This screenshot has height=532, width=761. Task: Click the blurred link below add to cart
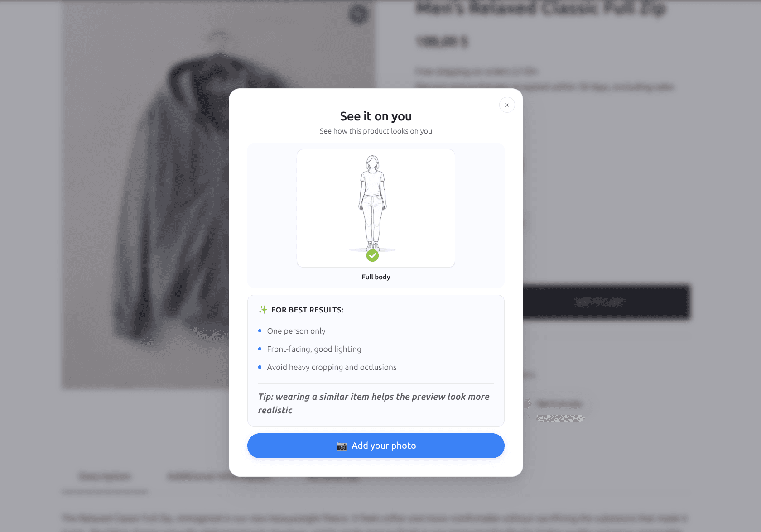coord(559,404)
